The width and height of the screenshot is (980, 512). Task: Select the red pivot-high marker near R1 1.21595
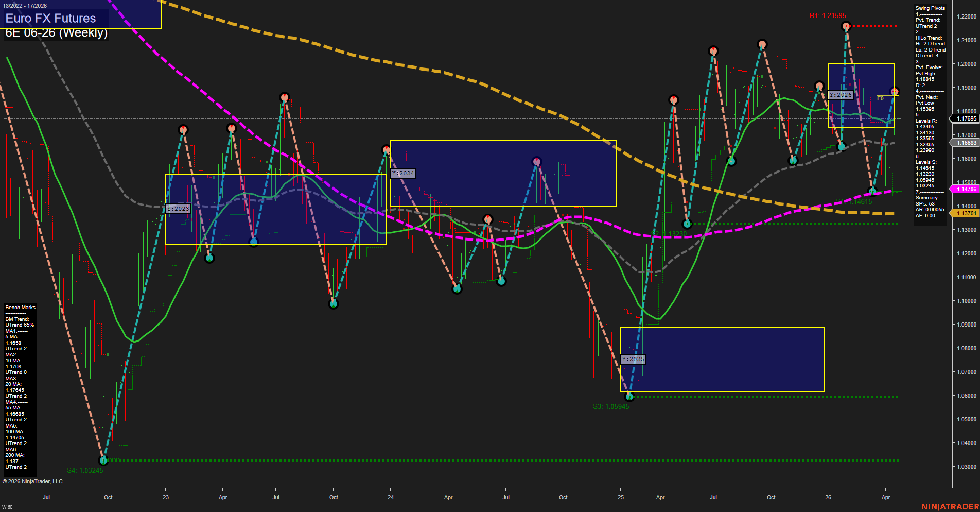click(845, 27)
